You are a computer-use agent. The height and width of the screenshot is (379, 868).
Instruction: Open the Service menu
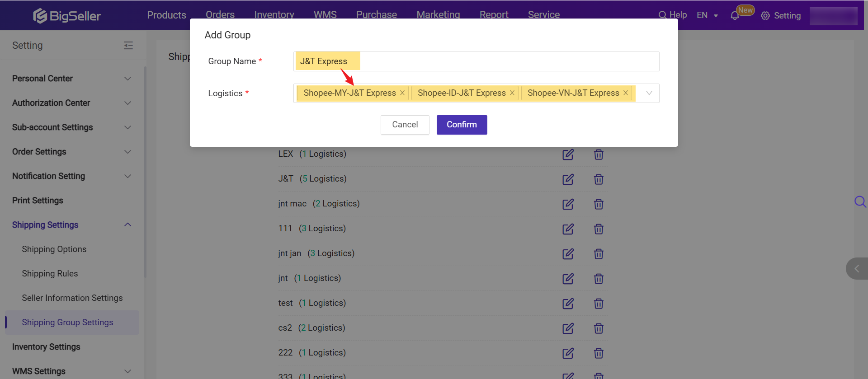544,14
